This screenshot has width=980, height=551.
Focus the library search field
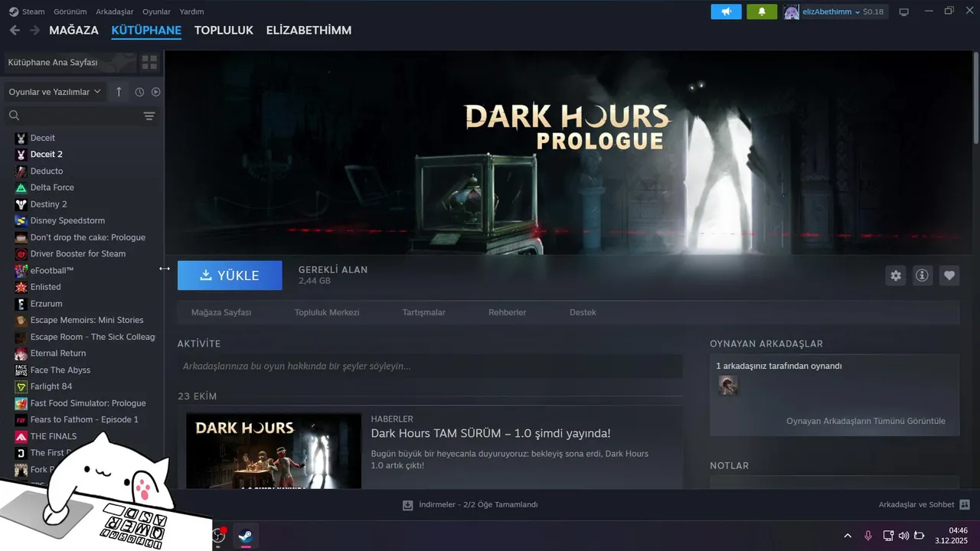pos(73,116)
